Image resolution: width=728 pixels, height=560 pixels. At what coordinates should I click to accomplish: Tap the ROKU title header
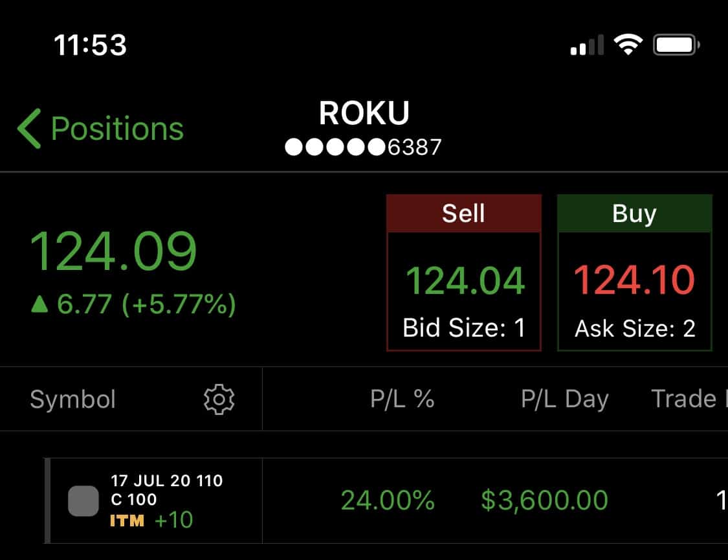pos(364,113)
